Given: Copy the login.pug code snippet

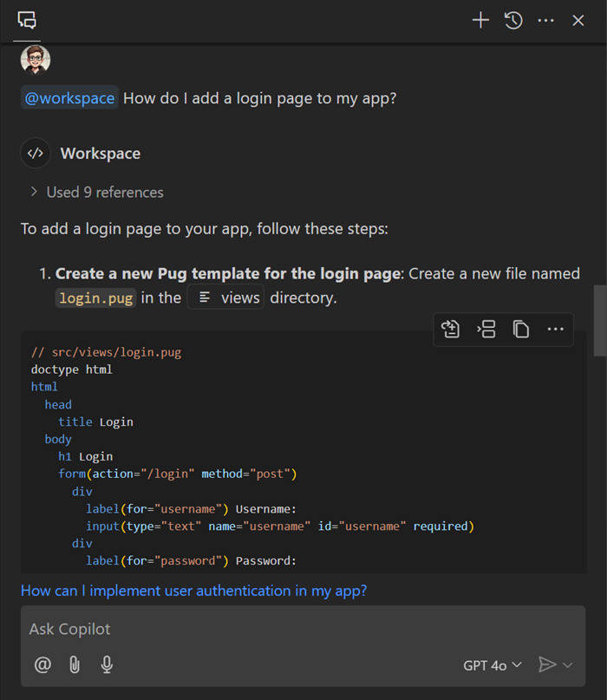Looking at the screenshot, I should point(520,330).
